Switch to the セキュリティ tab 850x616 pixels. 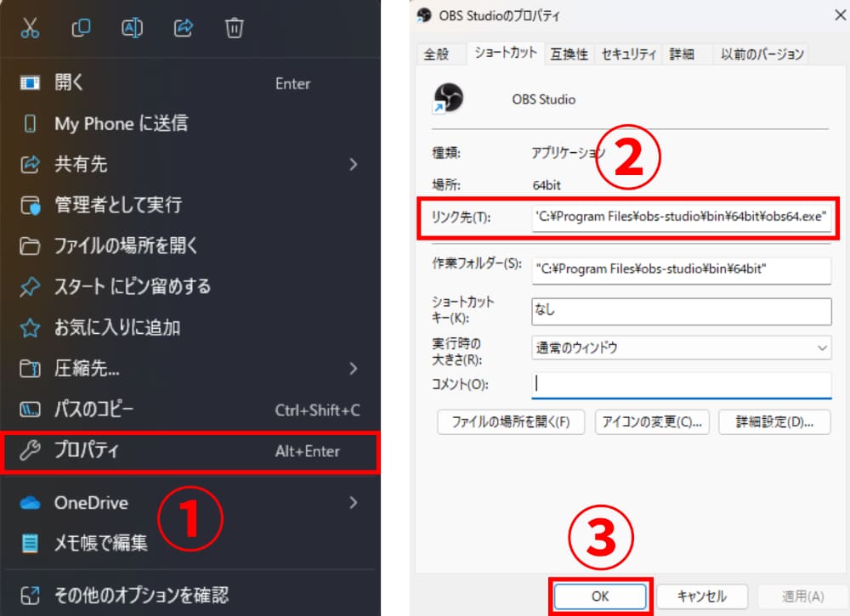coord(628,54)
